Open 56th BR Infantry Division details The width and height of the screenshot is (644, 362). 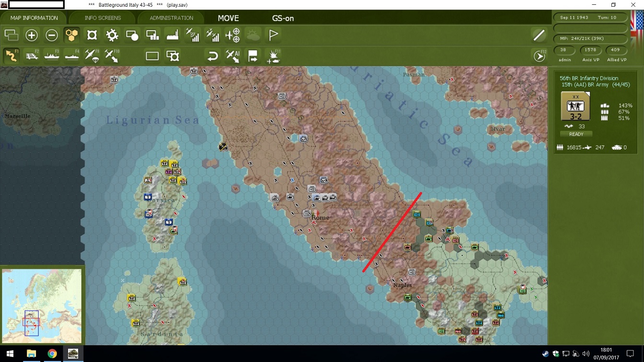[x=589, y=78]
